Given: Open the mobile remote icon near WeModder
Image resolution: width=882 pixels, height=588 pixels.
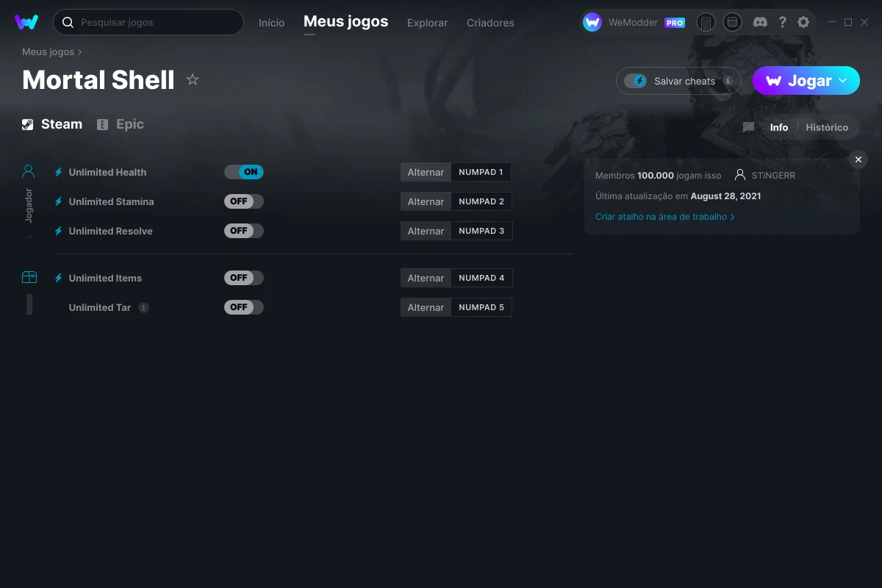Looking at the screenshot, I should [x=706, y=22].
